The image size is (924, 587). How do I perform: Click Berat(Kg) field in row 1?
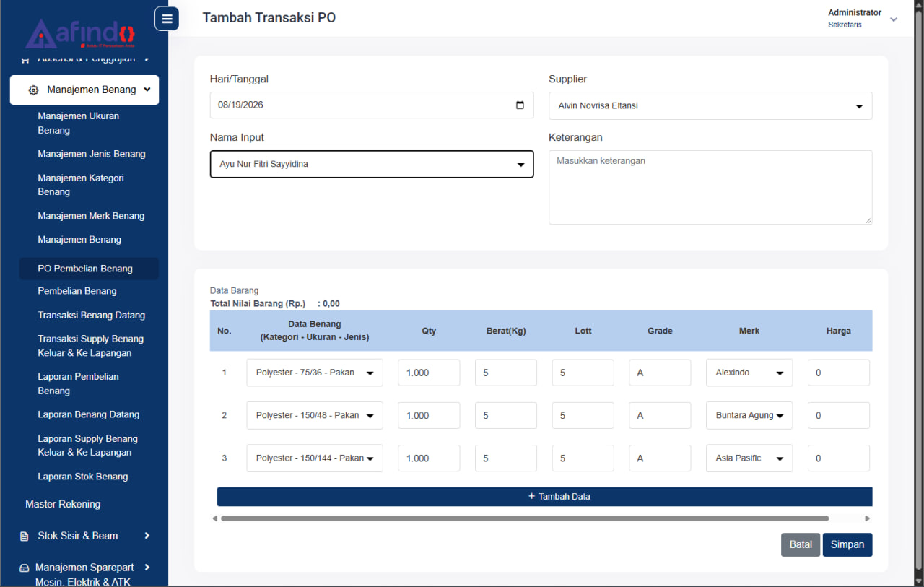point(506,373)
